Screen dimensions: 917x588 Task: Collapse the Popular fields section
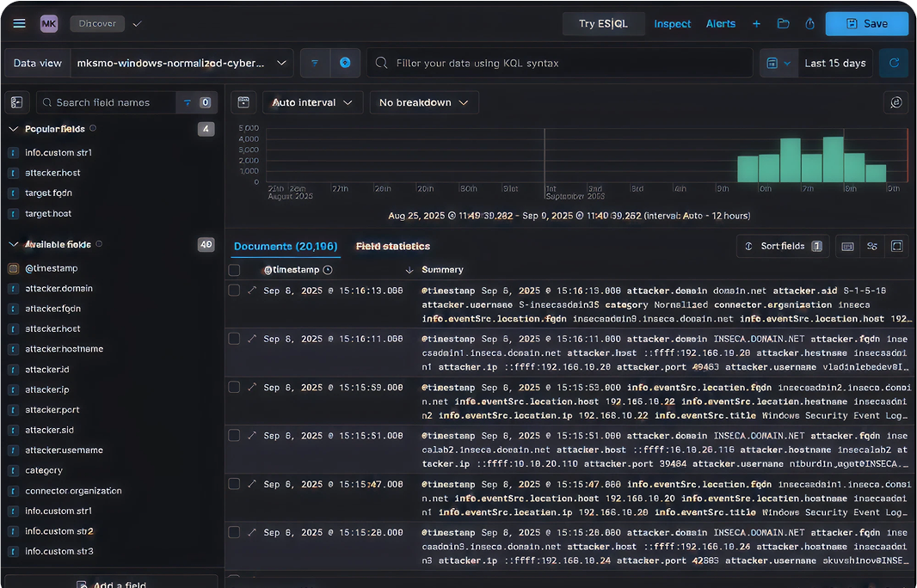point(14,129)
